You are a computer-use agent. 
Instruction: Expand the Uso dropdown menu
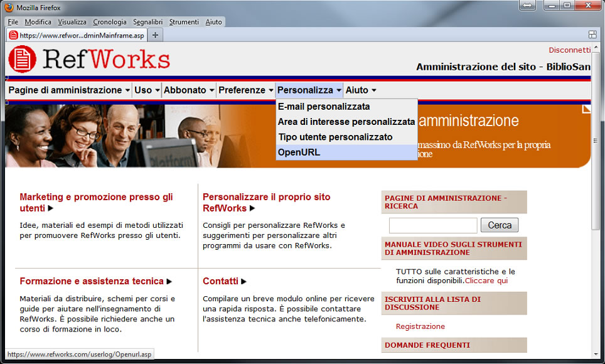(147, 90)
